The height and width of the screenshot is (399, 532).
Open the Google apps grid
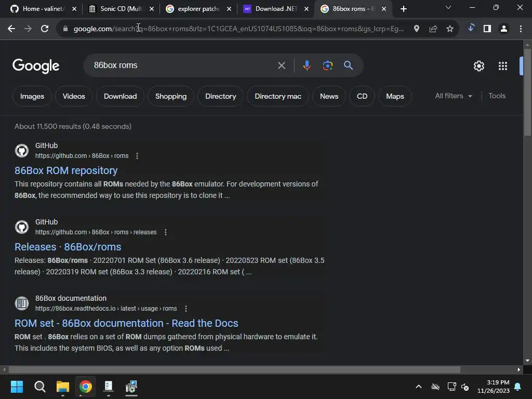(x=503, y=66)
